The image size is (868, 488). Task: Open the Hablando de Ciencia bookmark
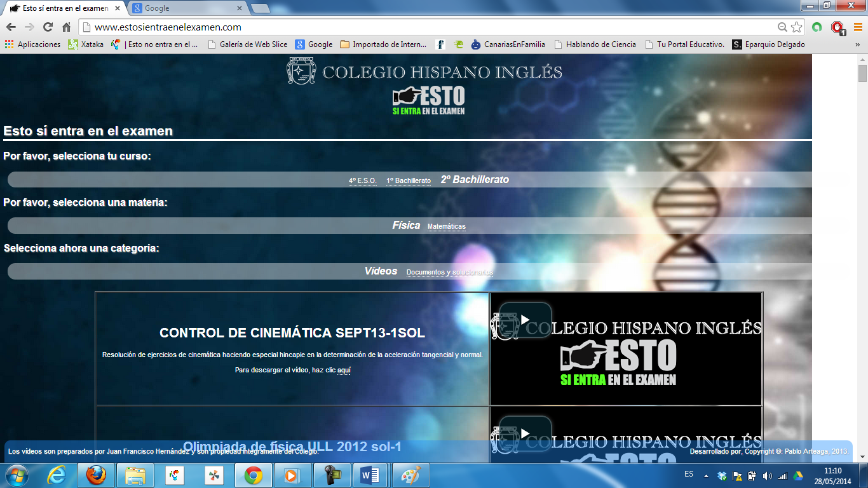595,44
